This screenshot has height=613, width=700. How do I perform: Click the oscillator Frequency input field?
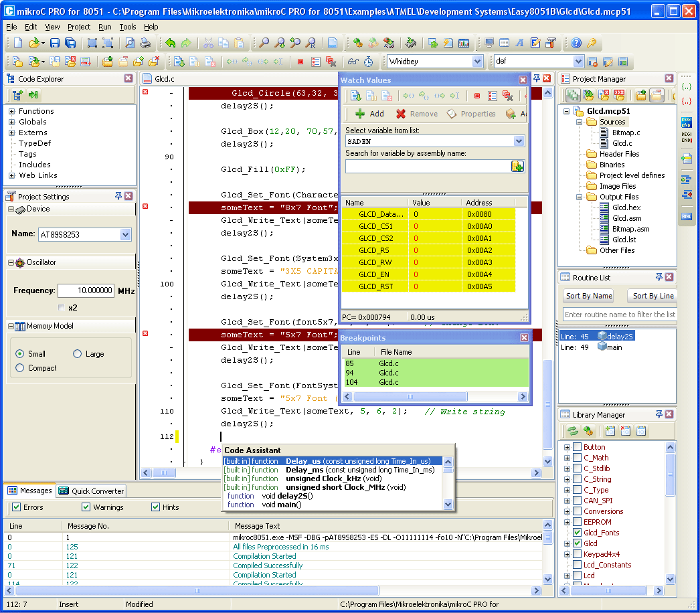tap(86, 291)
